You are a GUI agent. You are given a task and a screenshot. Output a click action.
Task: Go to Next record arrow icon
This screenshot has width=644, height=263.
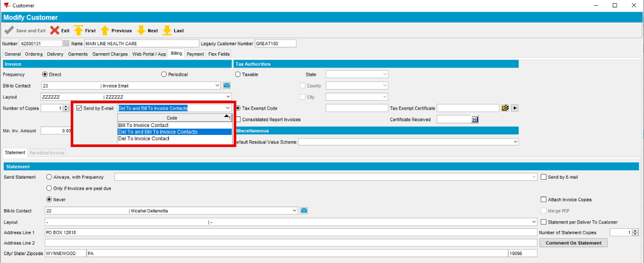pyautogui.click(x=141, y=31)
